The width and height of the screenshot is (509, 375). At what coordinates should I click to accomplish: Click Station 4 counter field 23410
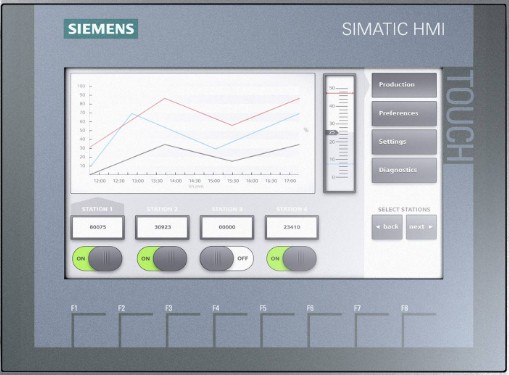pyautogui.click(x=292, y=227)
